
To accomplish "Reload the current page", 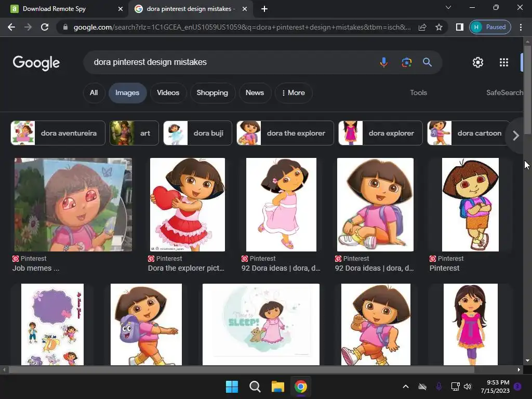I will coord(45,27).
